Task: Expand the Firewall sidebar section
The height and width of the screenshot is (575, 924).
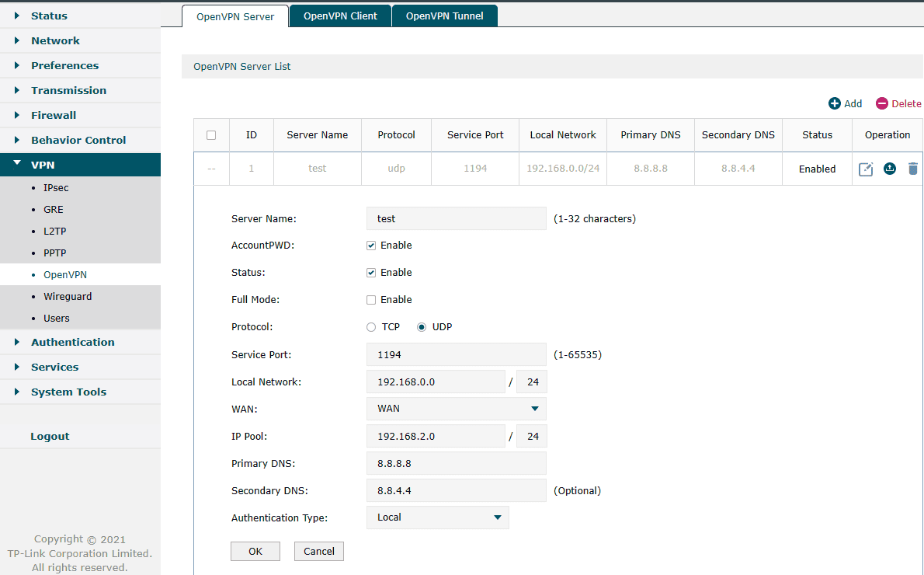Action: point(80,115)
